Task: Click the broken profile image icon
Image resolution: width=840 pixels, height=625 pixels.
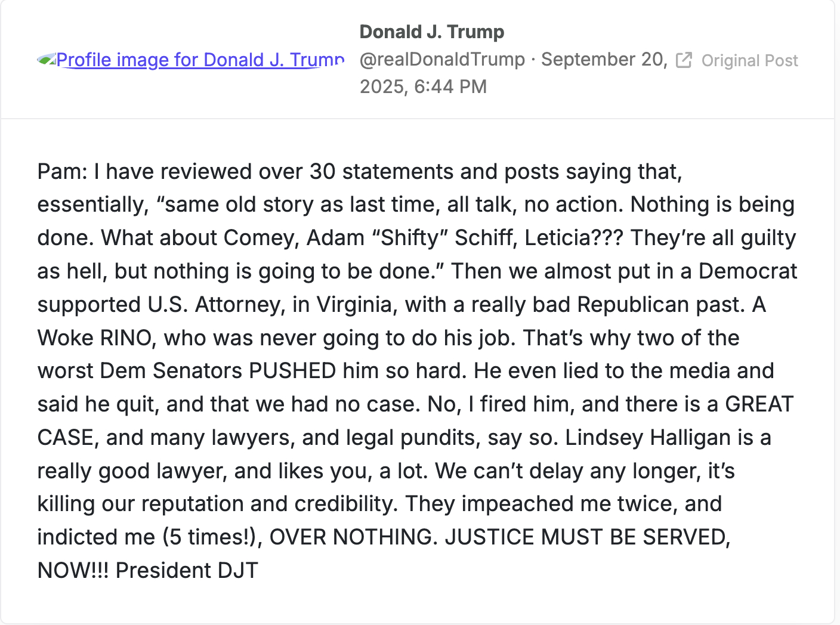Action: point(46,60)
